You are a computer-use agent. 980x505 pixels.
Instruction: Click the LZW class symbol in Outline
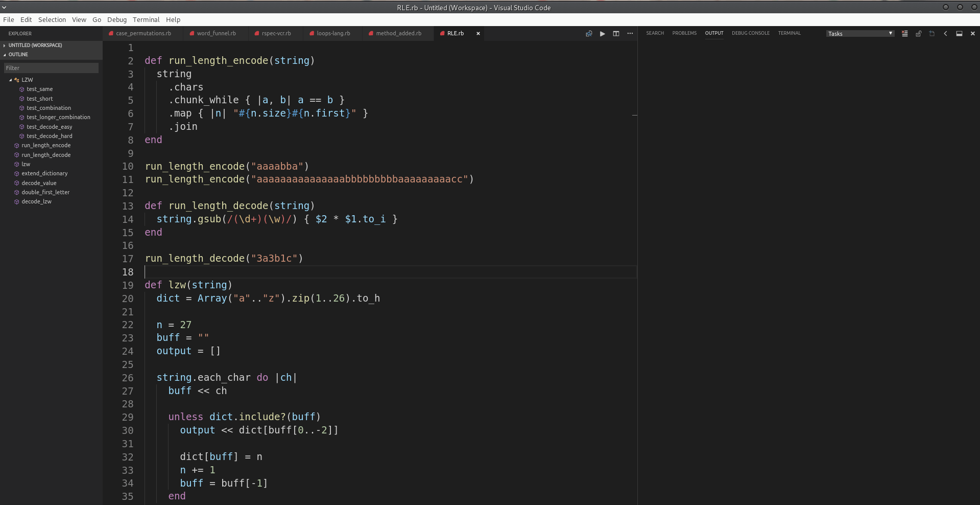(28, 80)
